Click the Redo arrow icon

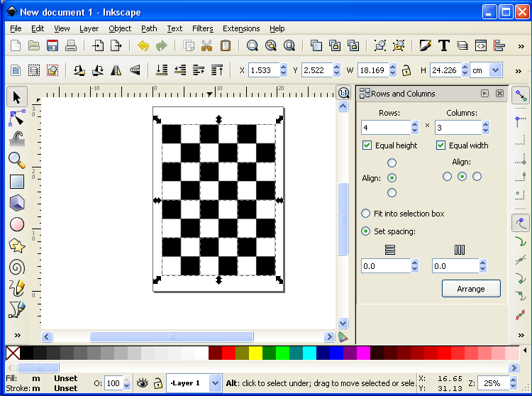[162, 45]
